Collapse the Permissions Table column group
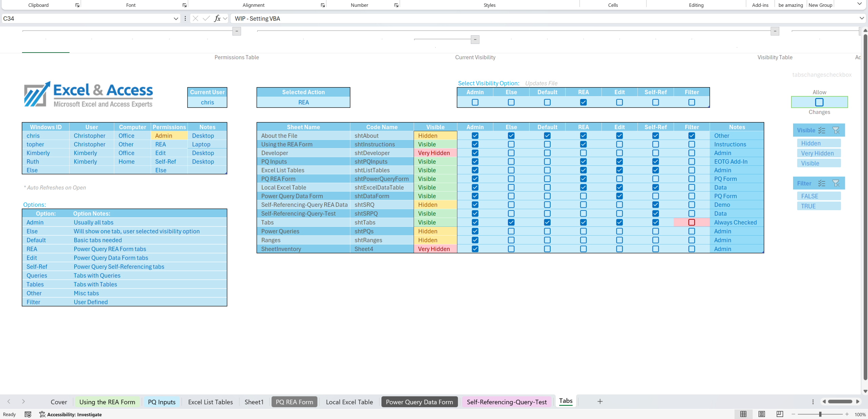The width and height of the screenshot is (868, 419). tap(237, 31)
